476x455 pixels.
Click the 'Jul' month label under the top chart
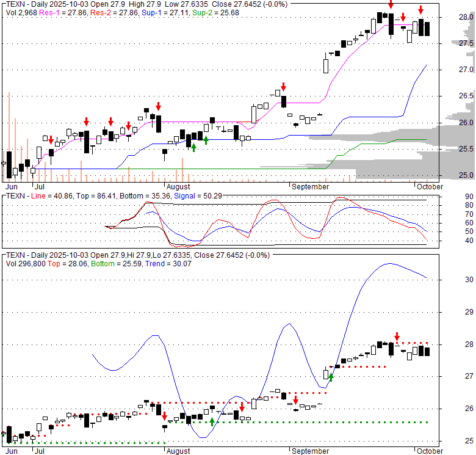(40, 187)
